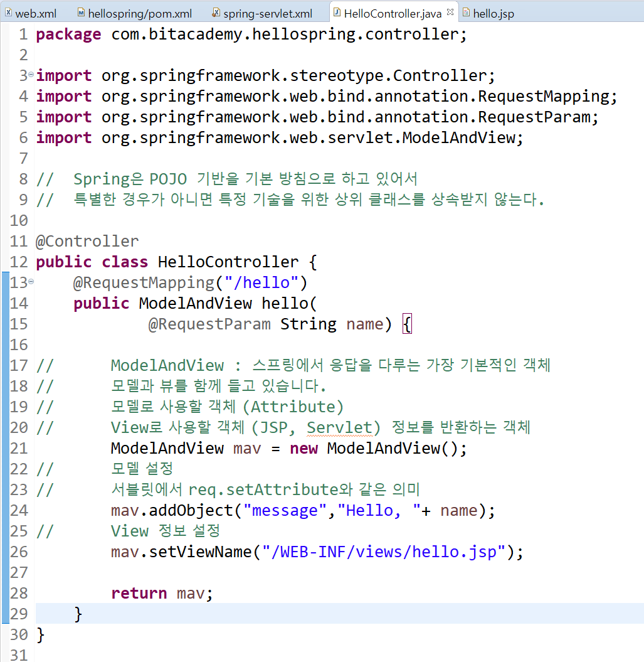Click the highlighted opening brace on line 15
This screenshot has width=644, height=662.
click(x=407, y=324)
